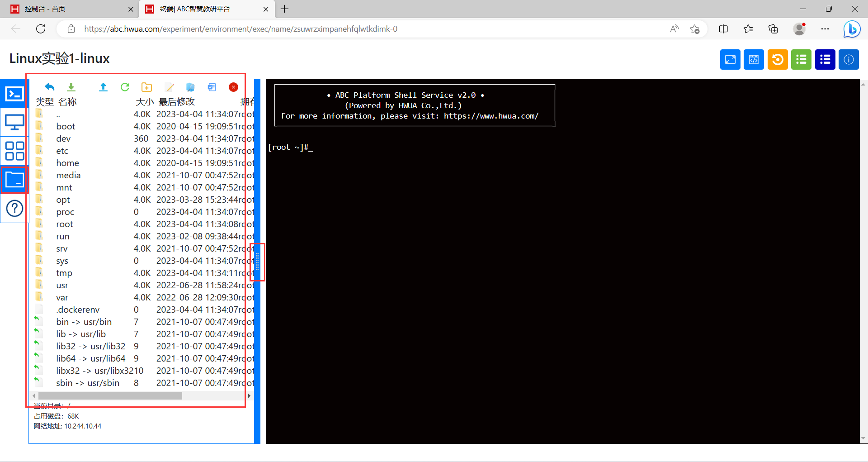The image size is (868, 462).
Task: Open the etc folder
Action: coord(62,151)
